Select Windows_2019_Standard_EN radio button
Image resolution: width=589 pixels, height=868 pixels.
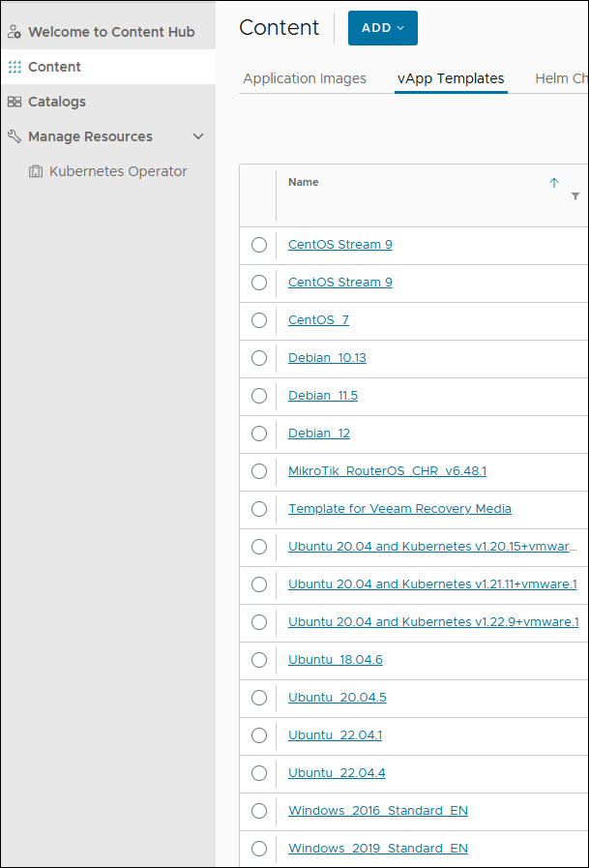259,849
